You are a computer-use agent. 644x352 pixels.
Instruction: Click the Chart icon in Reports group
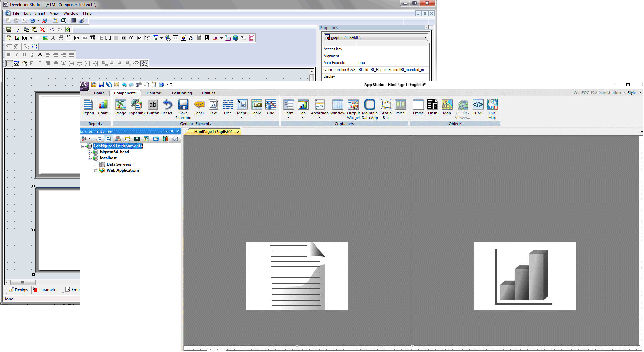click(x=103, y=107)
